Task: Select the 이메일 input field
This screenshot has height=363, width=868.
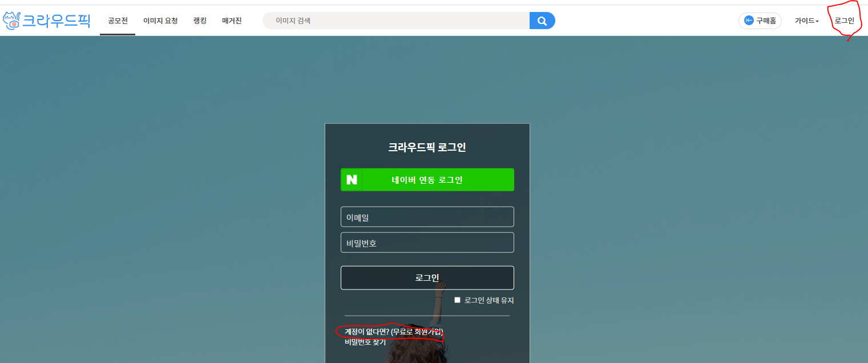Action: tap(427, 217)
